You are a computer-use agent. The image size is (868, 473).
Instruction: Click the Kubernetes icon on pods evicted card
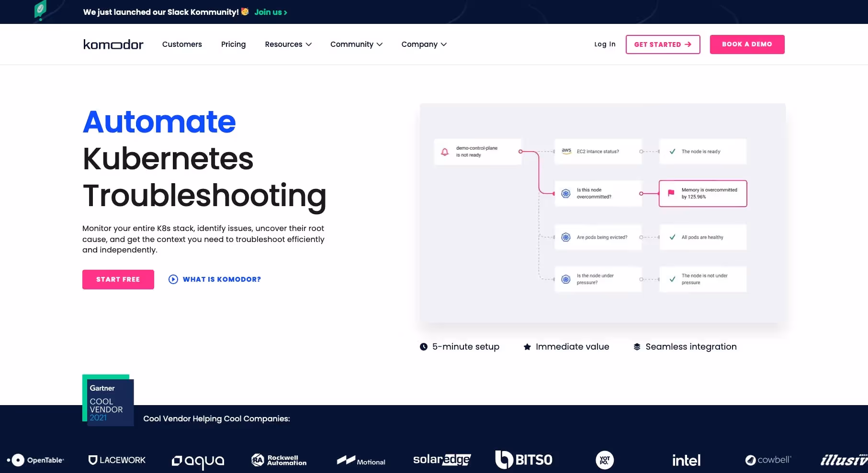coord(566,237)
